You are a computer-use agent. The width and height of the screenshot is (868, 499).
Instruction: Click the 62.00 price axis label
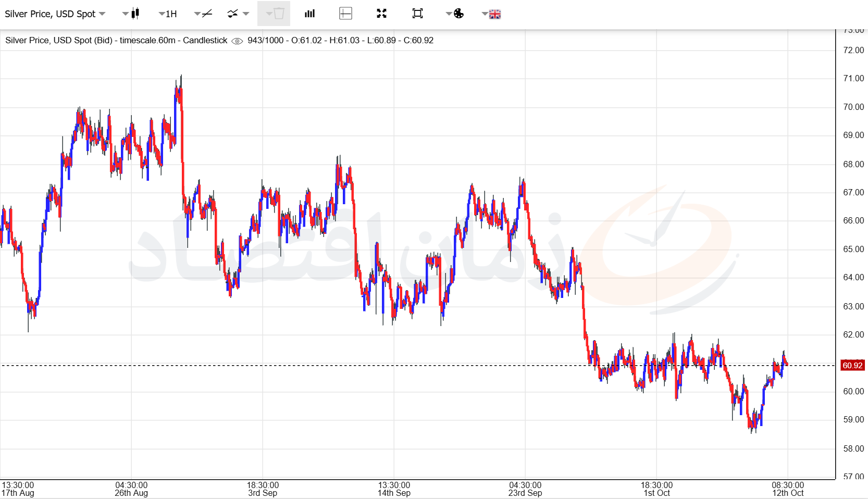[853, 334]
